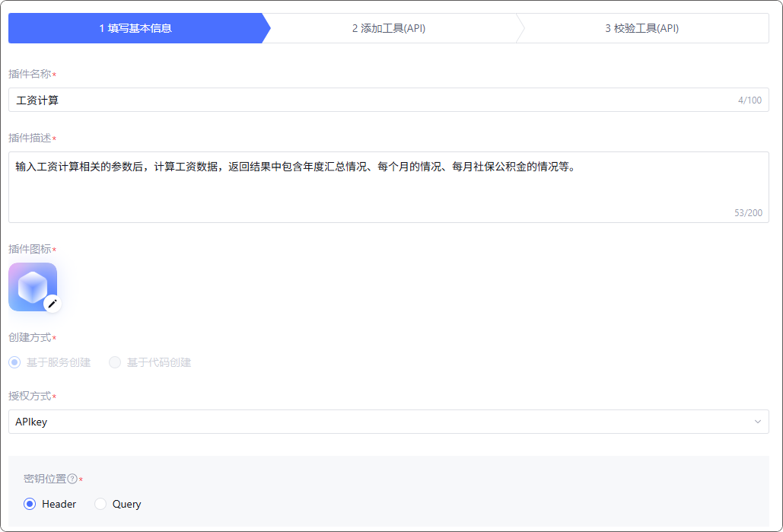Click the 53/200 description character counter
783x532 pixels.
click(x=748, y=213)
